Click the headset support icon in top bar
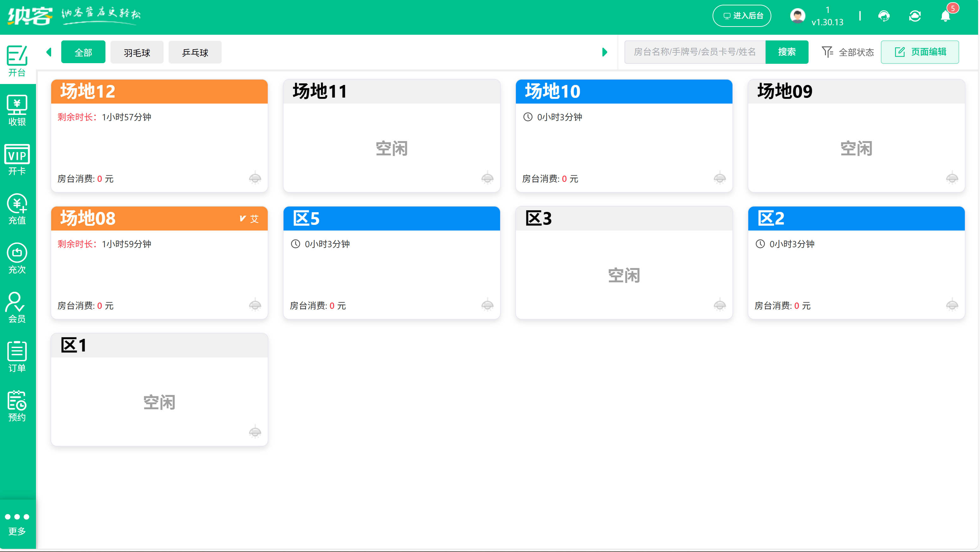Image resolution: width=980 pixels, height=552 pixels. point(884,16)
